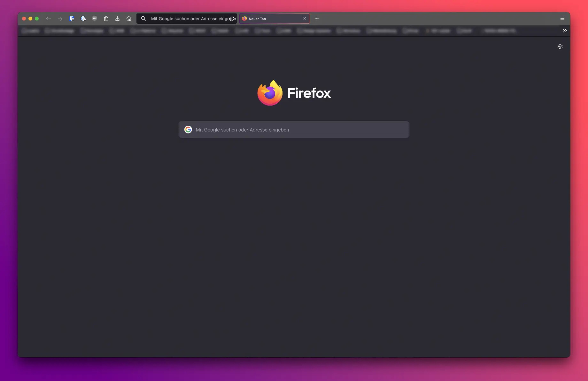The image size is (588, 381).
Task: Focus the toolbar address bar
Action: tap(187, 19)
